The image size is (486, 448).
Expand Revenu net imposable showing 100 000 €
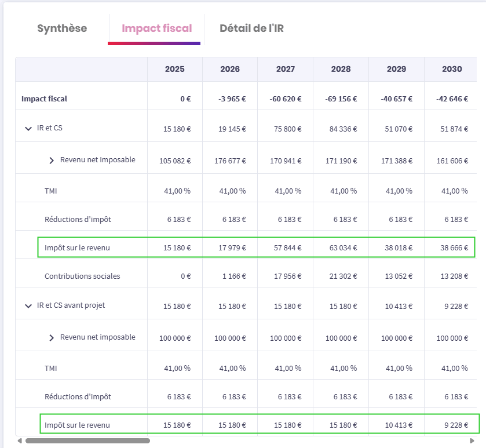[x=52, y=337]
